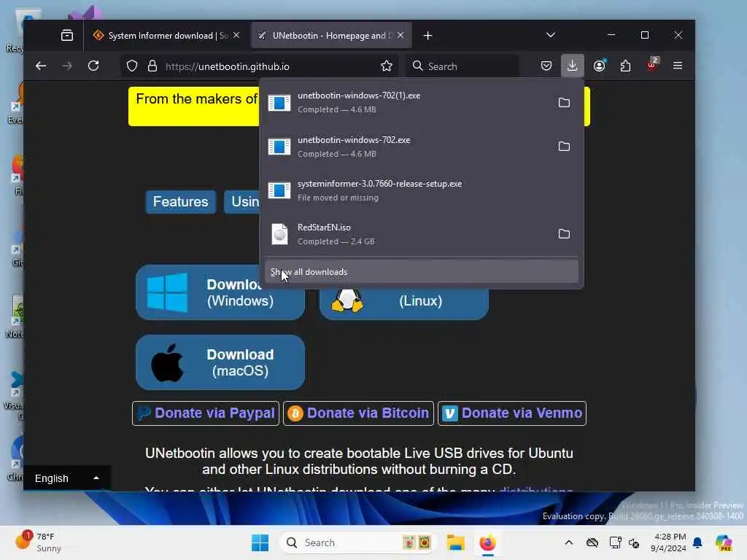Click the OneDrive cloud tray icon
The image size is (747, 560).
click(592, 542)
